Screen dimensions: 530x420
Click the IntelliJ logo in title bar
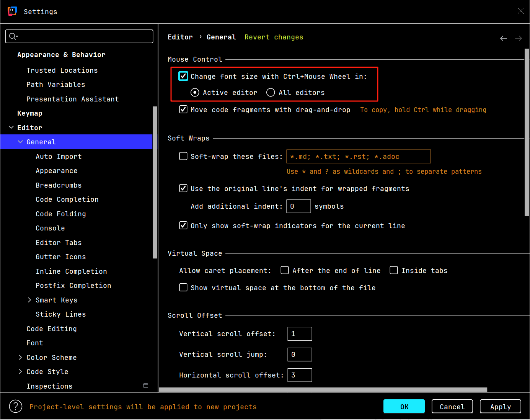(x=12, y=11)
